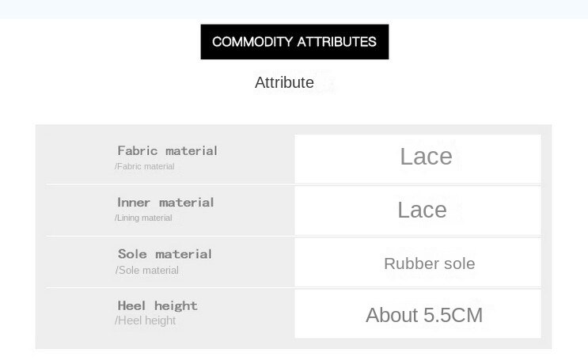Screen dimensions: 588x364
Task: Click the word About in heel value
Action: [392, 316]
